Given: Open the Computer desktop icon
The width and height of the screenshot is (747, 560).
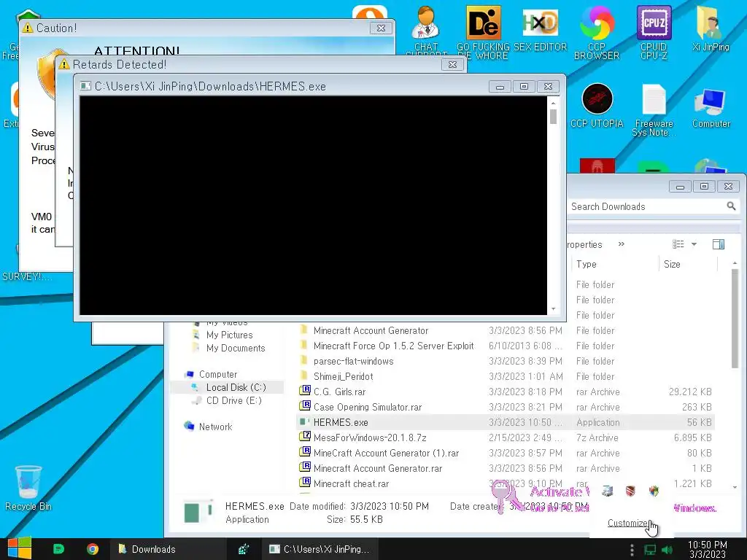Looking at the screenshot, I should click(711, 108).
